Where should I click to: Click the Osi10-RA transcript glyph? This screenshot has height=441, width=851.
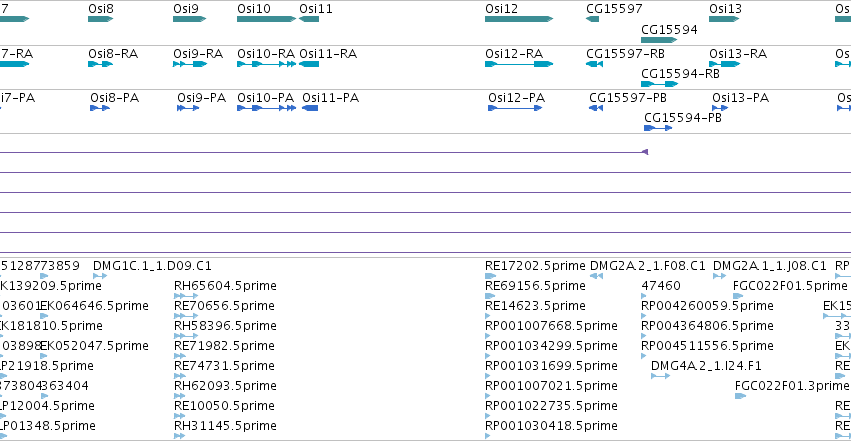pos(266,64)
